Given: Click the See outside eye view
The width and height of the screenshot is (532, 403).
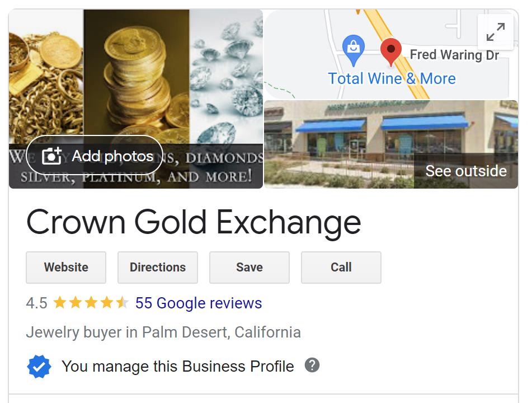Looking at the screenshot, I should point(465,171).
